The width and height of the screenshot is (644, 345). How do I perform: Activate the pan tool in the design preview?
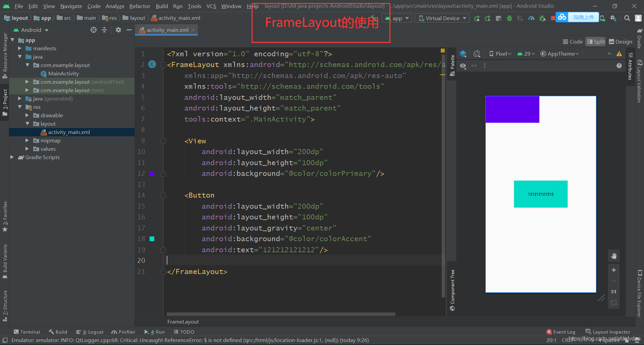(x=614, y=256)
